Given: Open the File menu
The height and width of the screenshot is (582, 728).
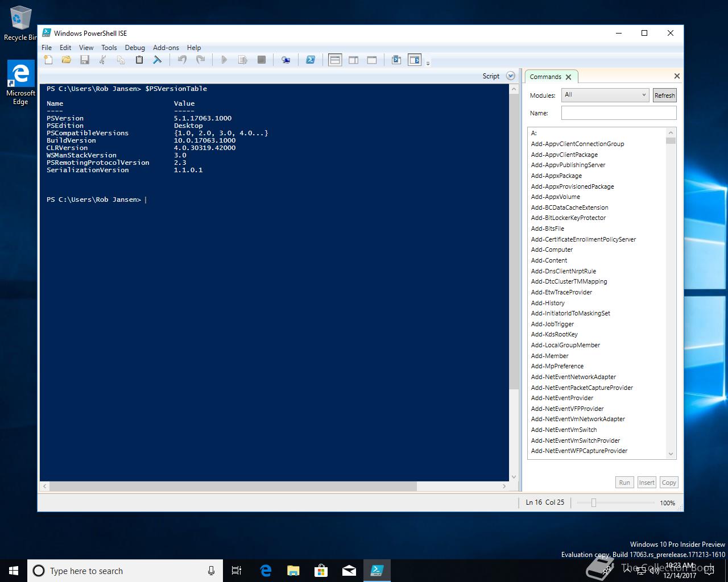Looking at the screenshot, I should pyautogui.click(x=47, y=48).
